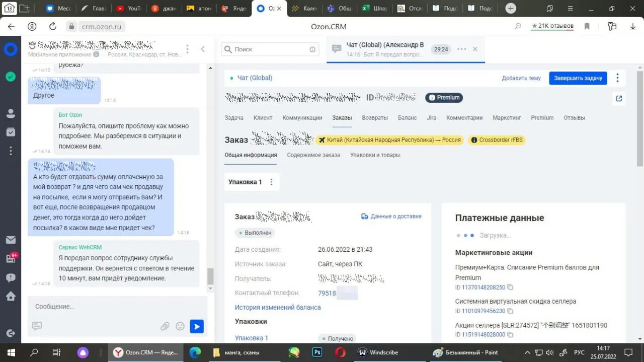Switch to Отзывы tab
The image size is (644, 362).
tap(574, 118)
